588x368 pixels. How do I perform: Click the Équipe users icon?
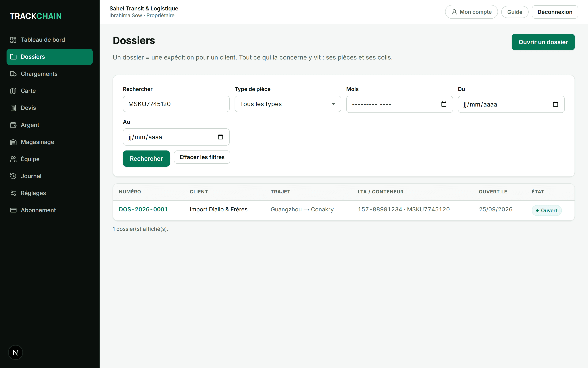coord(13,159)
